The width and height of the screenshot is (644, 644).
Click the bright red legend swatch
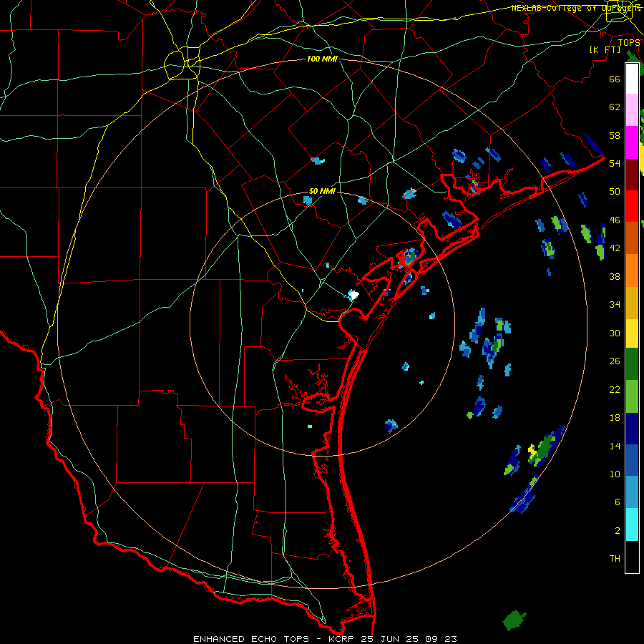(632, 206)
